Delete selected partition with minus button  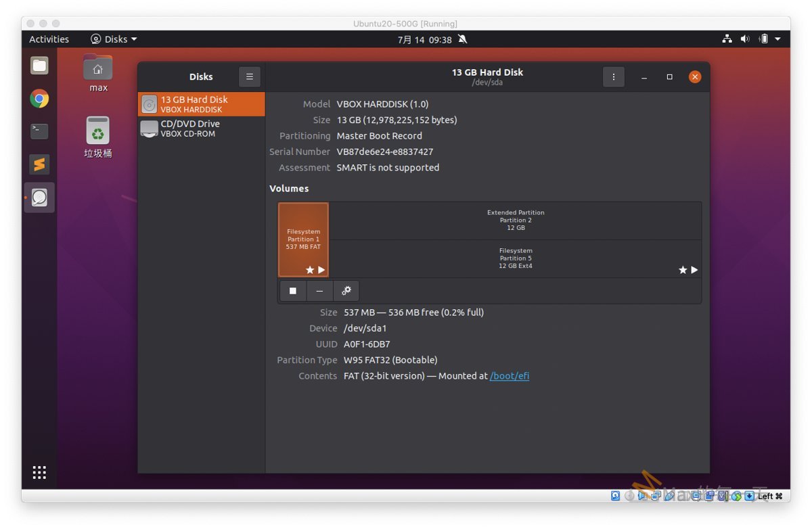coord(319,291)
